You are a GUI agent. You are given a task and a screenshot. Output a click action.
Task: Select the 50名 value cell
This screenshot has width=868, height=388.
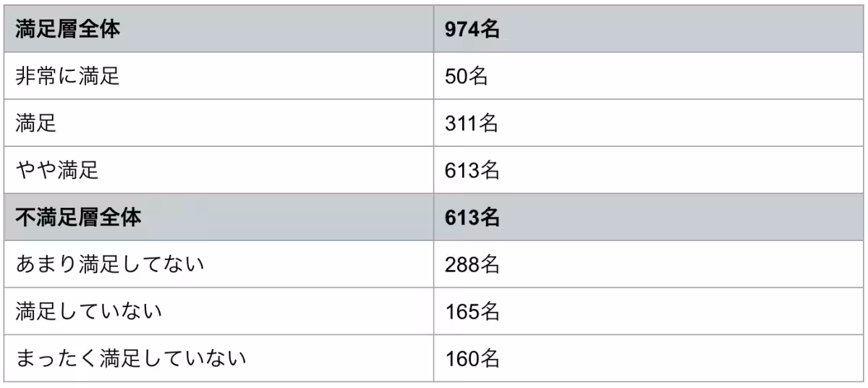(467, 77)
